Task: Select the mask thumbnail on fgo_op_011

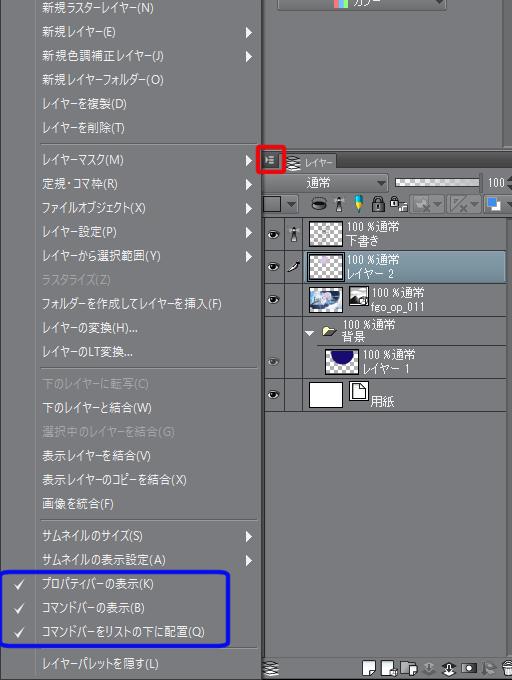Action: [x=359, y=295]
